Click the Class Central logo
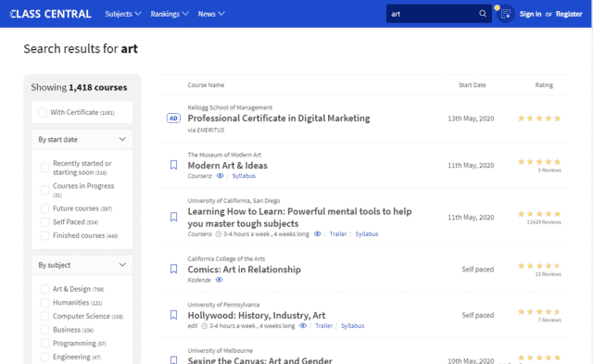The width and height of the screenshot is (593, 364). [50, 14]
